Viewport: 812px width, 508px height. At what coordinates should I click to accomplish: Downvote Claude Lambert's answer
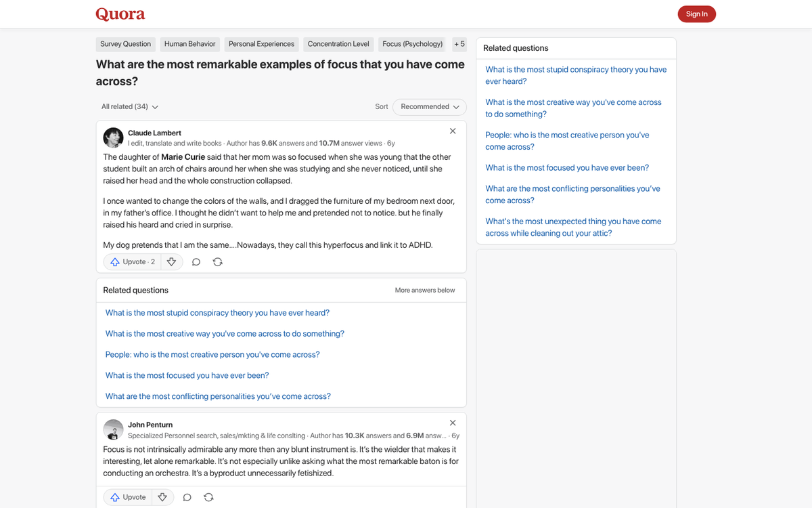[x=171, y=261]
